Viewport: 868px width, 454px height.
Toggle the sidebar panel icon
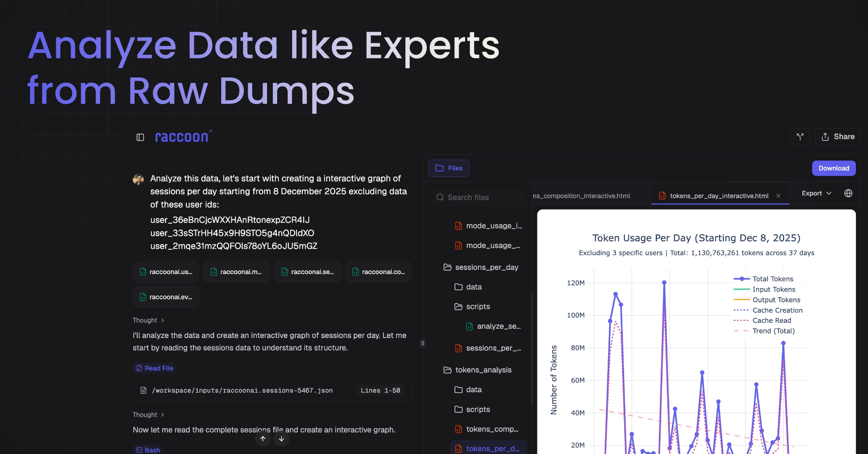(140, 137)
